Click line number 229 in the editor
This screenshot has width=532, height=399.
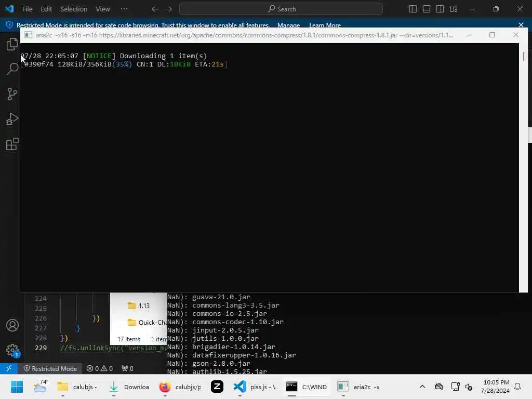pyautogui.click(x=41, y=348)
